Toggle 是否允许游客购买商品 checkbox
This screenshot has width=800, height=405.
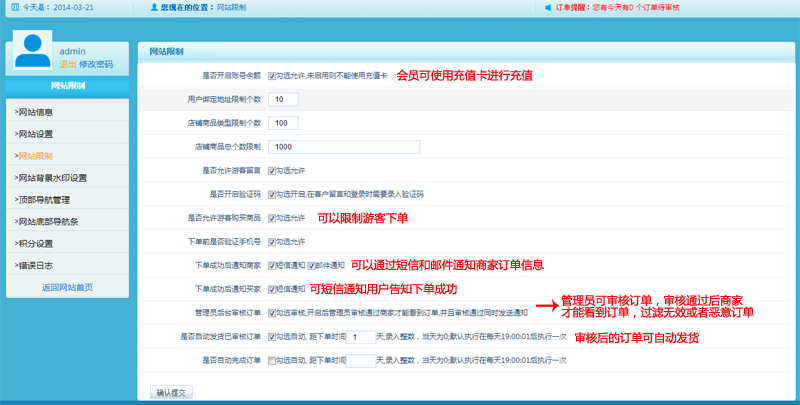pos(271,218)
